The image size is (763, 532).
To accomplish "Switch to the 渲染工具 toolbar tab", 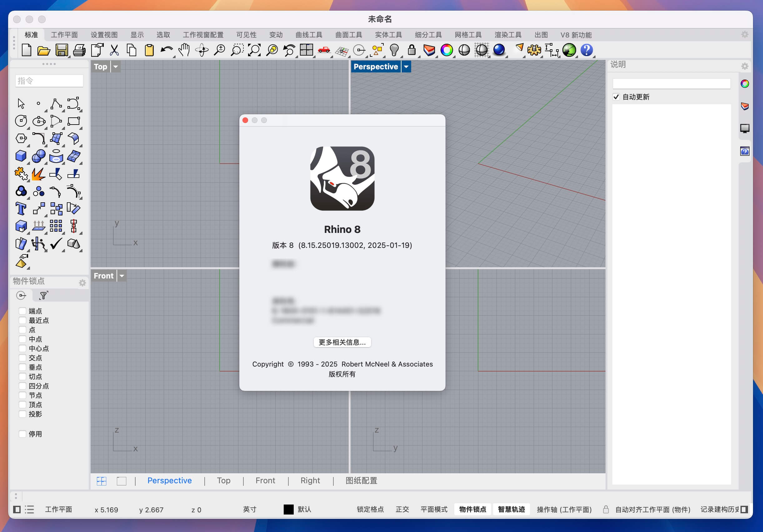I will (508, 35).
